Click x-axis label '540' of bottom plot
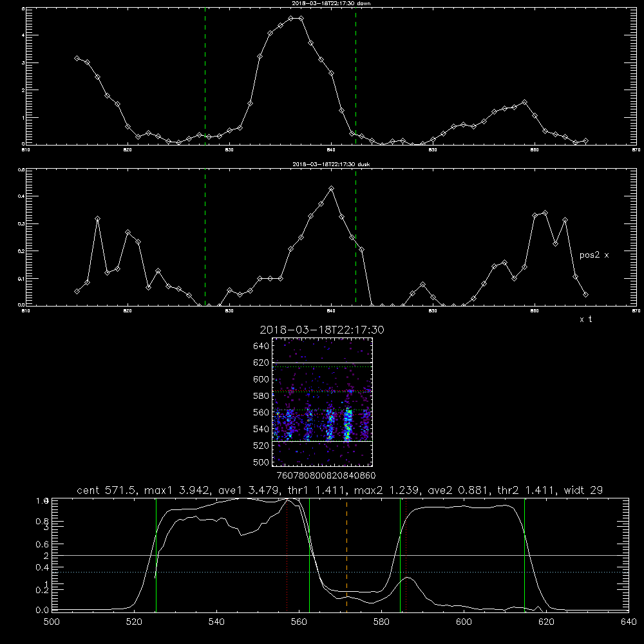The image size is (644, 644). [216, 622]
